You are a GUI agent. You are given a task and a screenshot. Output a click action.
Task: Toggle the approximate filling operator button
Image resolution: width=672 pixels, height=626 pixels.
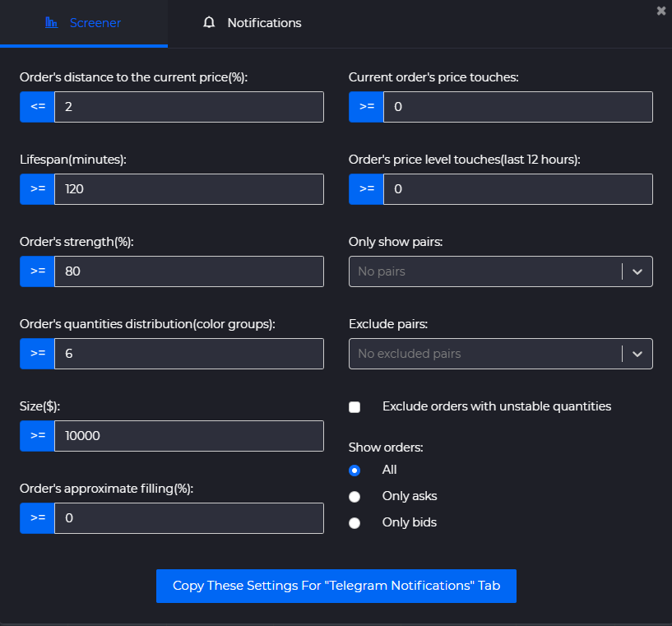pyautogui.click(x=37, y=518)
